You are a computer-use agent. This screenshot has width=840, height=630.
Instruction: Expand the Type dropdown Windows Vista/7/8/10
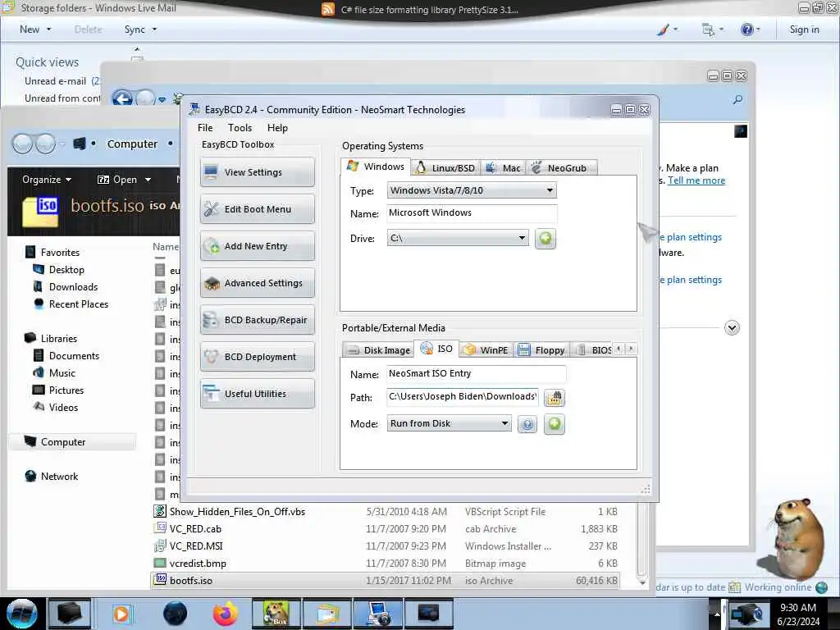(472, 190)
